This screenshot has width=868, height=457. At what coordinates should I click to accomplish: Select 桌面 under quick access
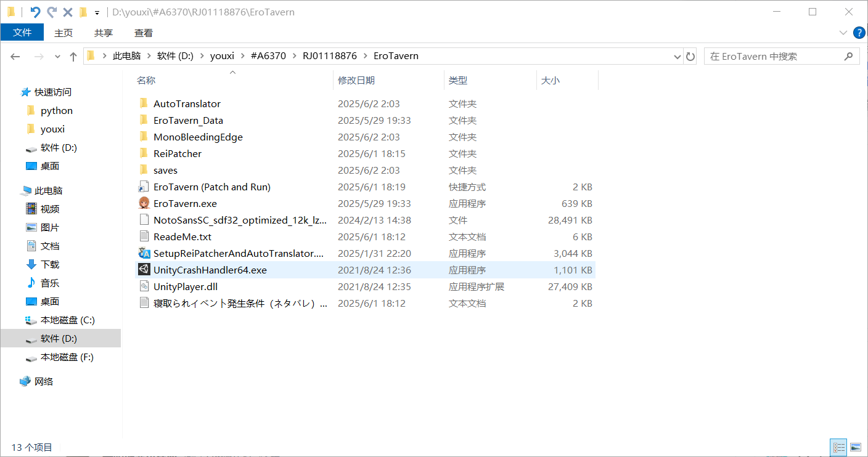point(50,166)
